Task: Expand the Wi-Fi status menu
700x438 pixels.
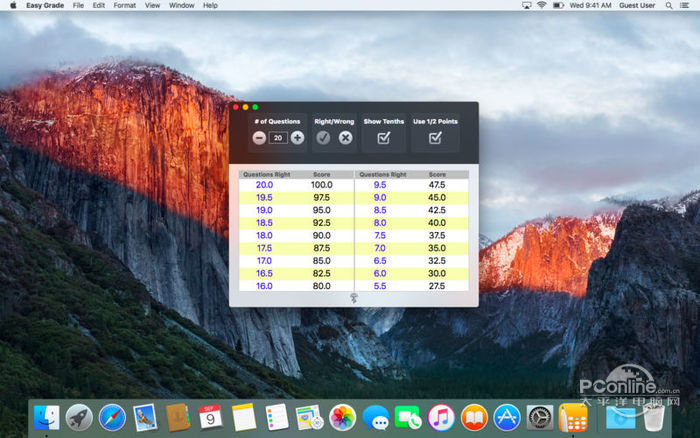Action: click(542, 5)
